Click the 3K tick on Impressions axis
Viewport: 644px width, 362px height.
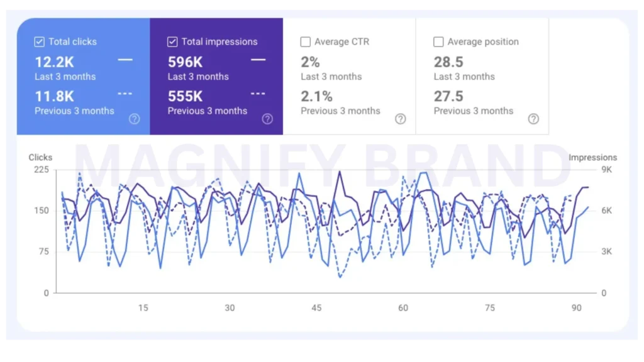(x=607, y=251)
